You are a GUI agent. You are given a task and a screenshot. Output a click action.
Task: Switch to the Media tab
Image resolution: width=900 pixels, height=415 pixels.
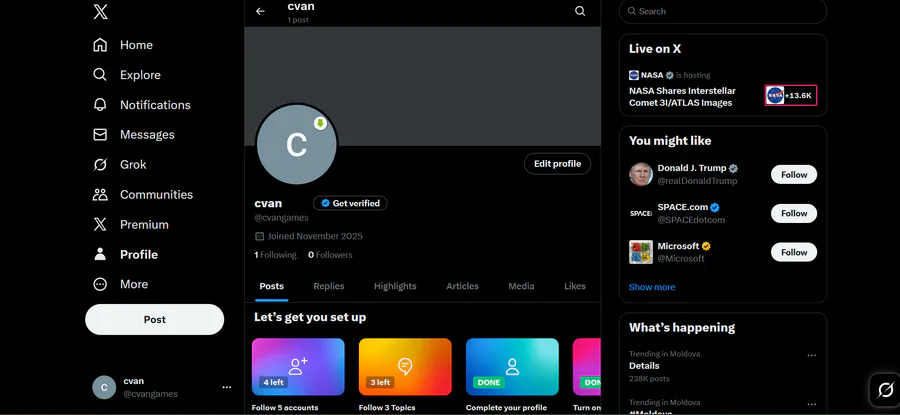pyautogui.click(x=521, y=286)
